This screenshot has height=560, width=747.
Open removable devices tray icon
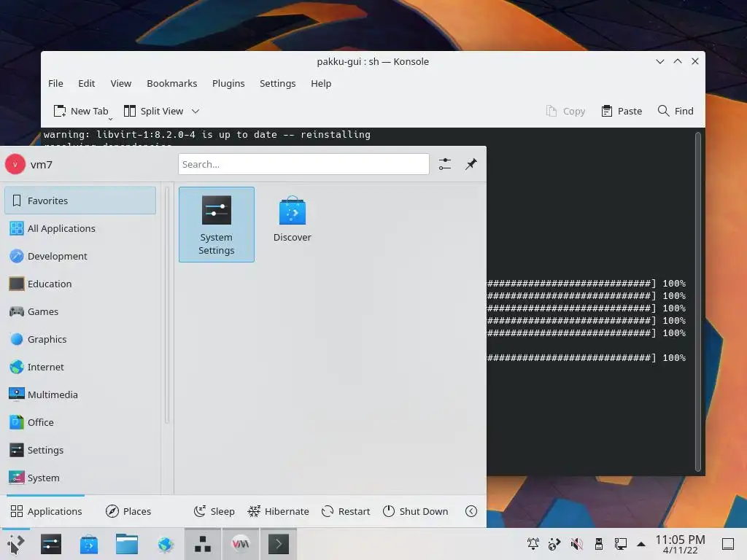click(598, 544)
